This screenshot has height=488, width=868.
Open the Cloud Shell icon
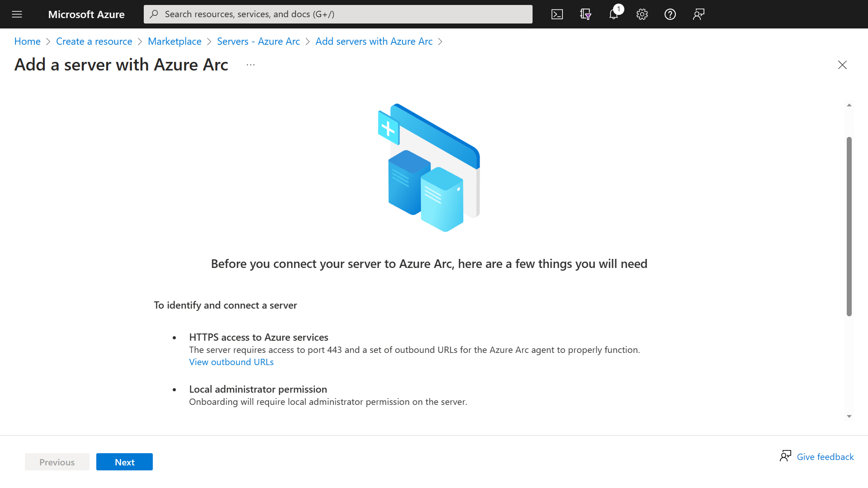[x=557, y=14]
